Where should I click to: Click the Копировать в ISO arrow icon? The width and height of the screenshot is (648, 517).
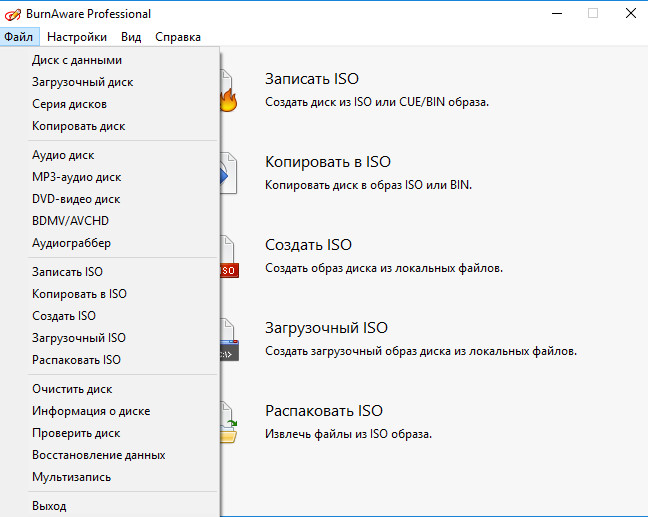tap(229, 173)
